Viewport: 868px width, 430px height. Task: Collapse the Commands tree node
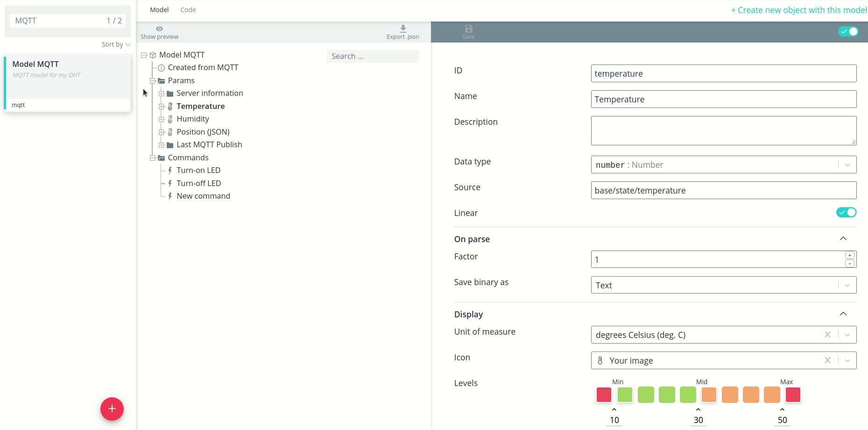pos(153,158)
